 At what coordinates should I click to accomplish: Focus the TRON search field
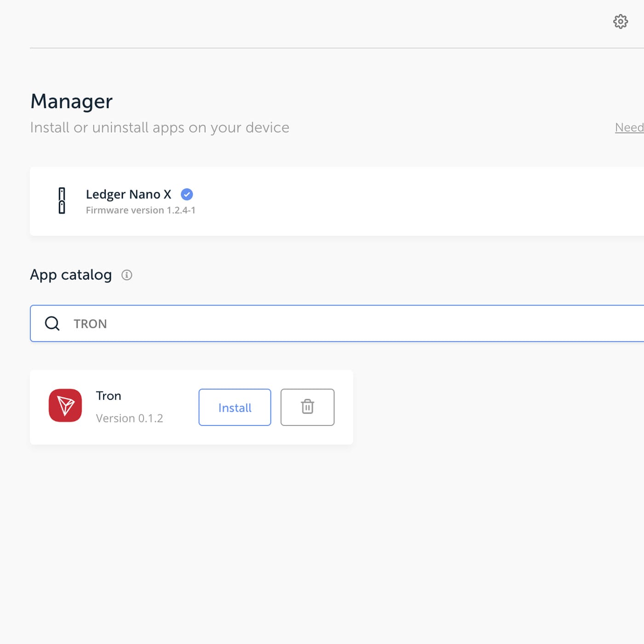337,323
